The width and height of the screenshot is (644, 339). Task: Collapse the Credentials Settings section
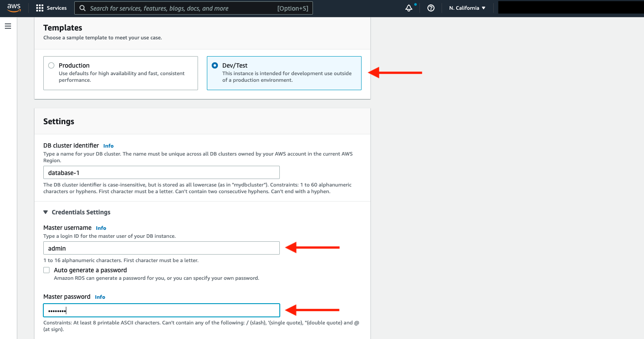(46, 212)
